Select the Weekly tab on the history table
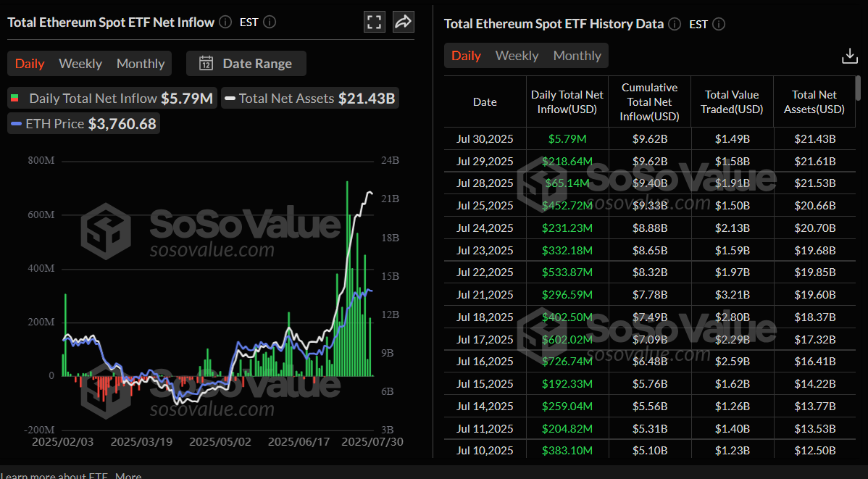The image size is (868, 479). click(x=517, y=55)
